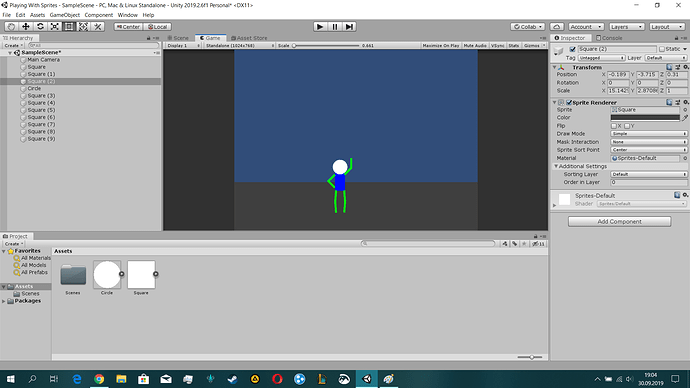Click the Local rotation button
This screenshot has width=690, height=388.
pos(157,27)
